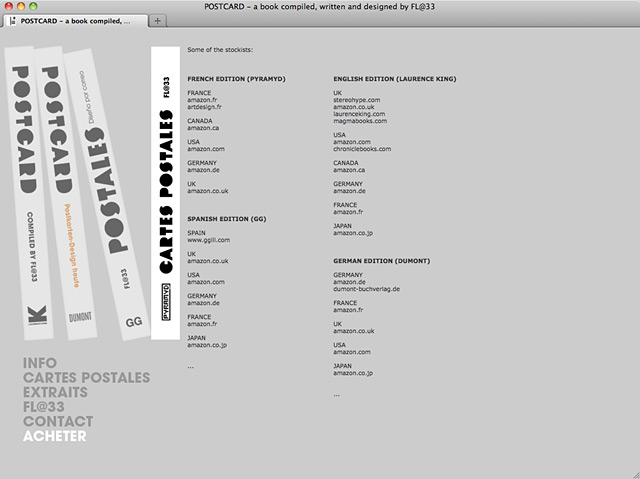Click the ENGLISH EDITION (LAURENCE KING) heading
The image size is (640, 479).
(x=395, y=79)
